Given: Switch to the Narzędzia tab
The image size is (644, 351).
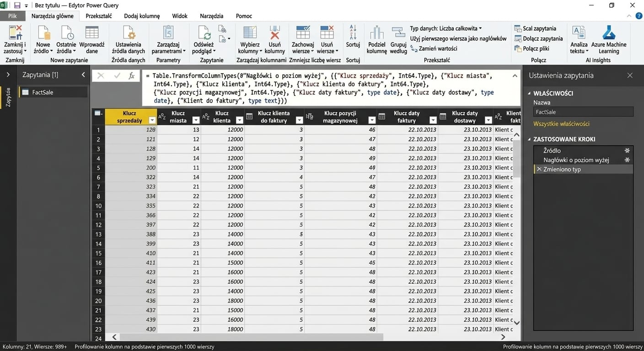Looking at the screenshot, I should pos(211,16).
